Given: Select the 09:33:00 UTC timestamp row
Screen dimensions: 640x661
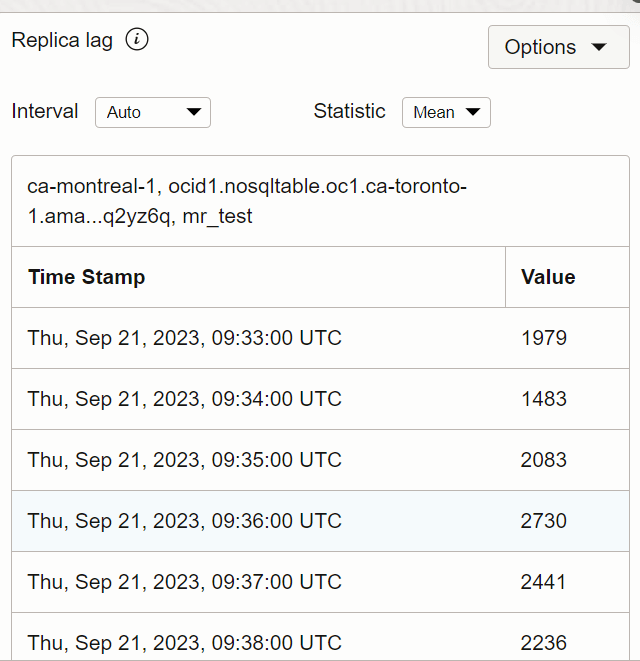Looking at the screenshot, I should coord(185,338).
